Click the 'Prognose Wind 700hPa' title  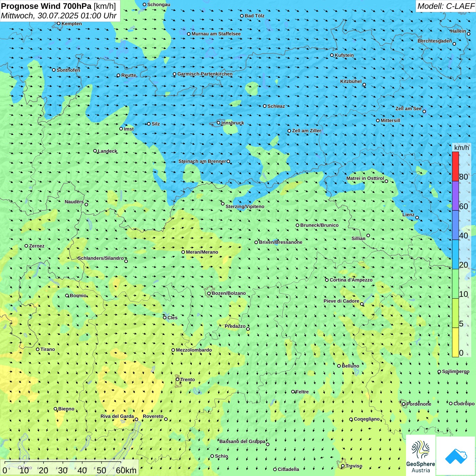[x=46, y=6]
